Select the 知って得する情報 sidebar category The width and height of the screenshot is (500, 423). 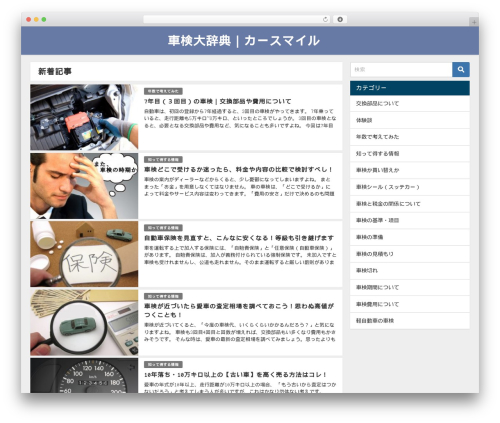click(410, 154)
